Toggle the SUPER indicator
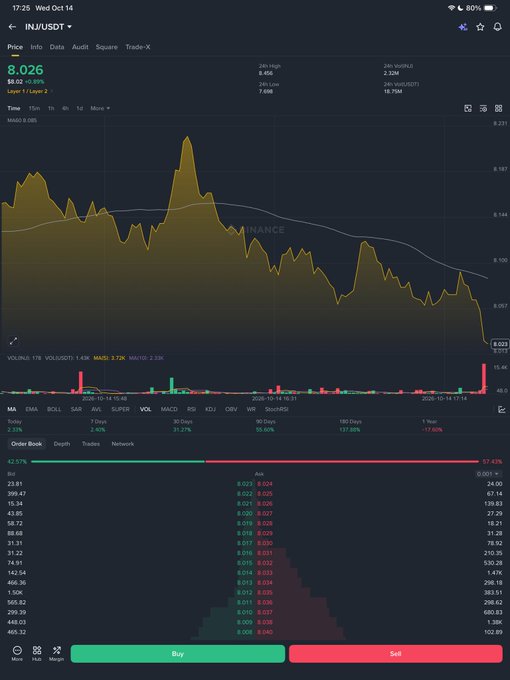Image resolution: width=510 pixels, height=680 pixels. point(121,409)
